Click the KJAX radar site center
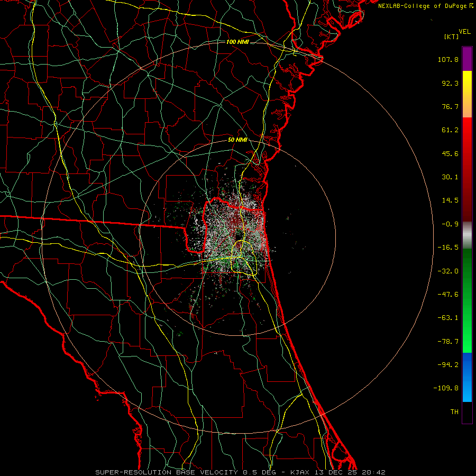Image resolution: width=476 pixels, height=476 pixels. pyautogui.click(x=237, y=235)
